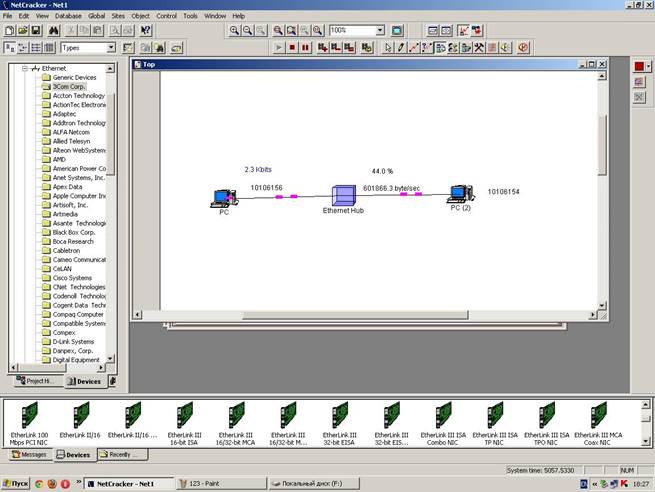
Task: Select the Ethernet Hub device on canvas
Action: click(x=343, y=195)
